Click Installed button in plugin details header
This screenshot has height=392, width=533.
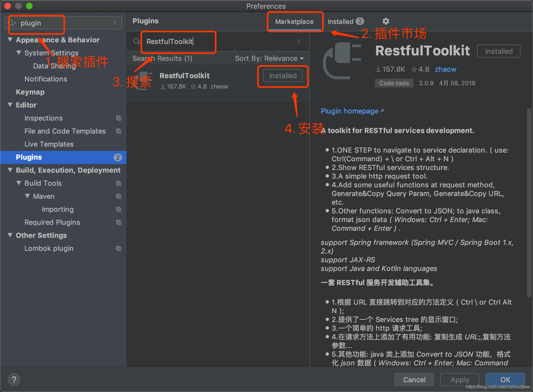pyautogui.click(x=499, y=51)
